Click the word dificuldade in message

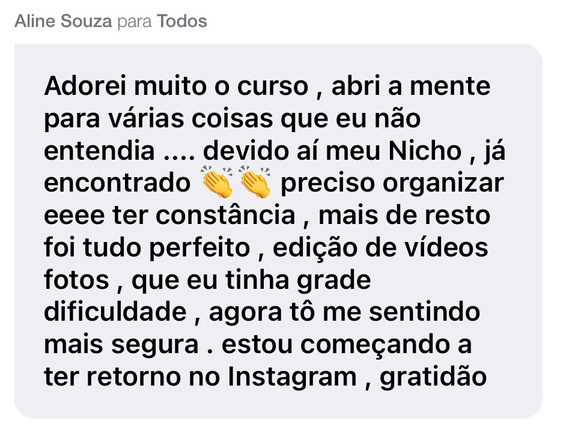pyautogui.click(x=115, y=312)
